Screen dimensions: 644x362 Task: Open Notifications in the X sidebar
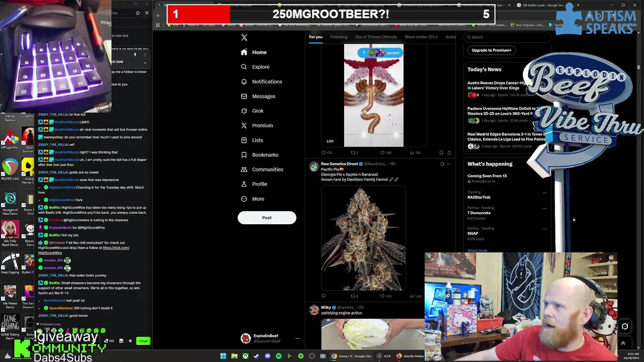[261, 81]
